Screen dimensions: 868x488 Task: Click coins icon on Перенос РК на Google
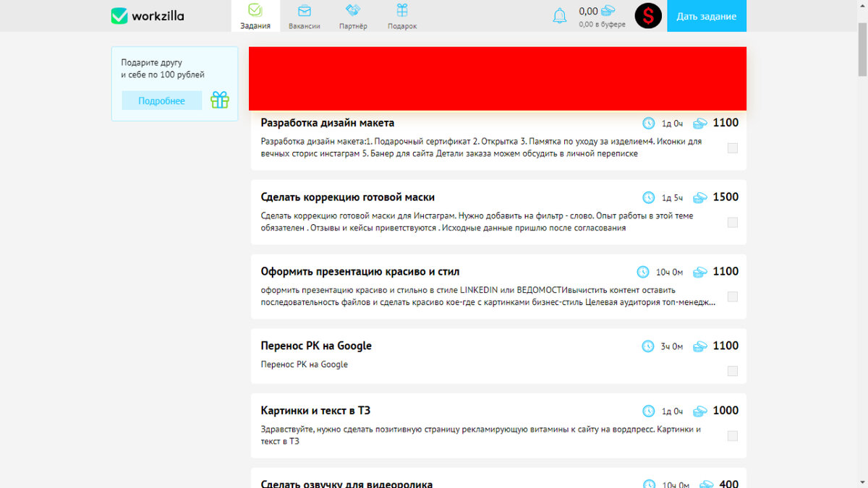700,346
